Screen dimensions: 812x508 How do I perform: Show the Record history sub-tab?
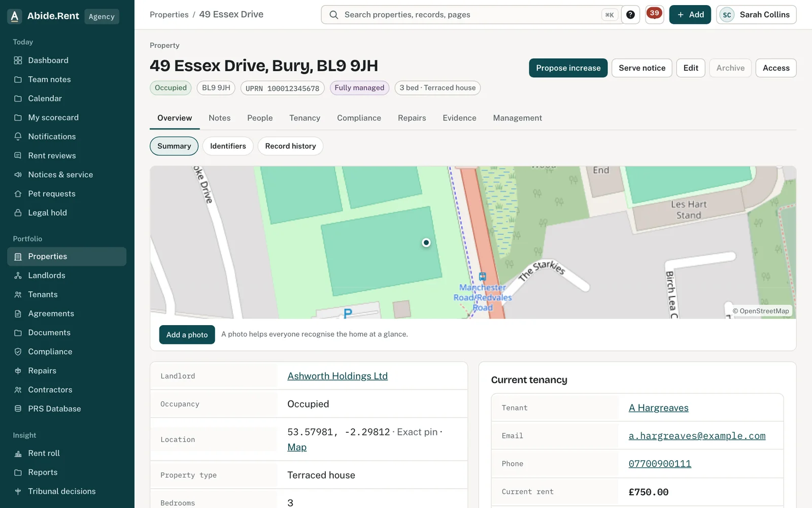pyautogui.click(x=290, y=146)
